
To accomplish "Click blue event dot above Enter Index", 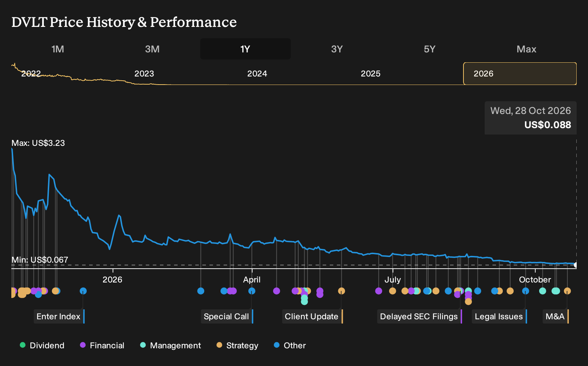I will point(83,291).
